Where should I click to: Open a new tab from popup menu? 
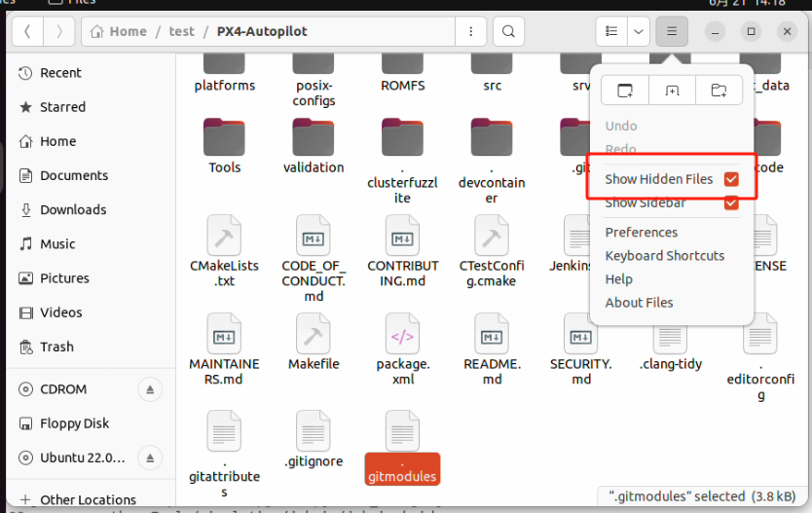[672, 91]
